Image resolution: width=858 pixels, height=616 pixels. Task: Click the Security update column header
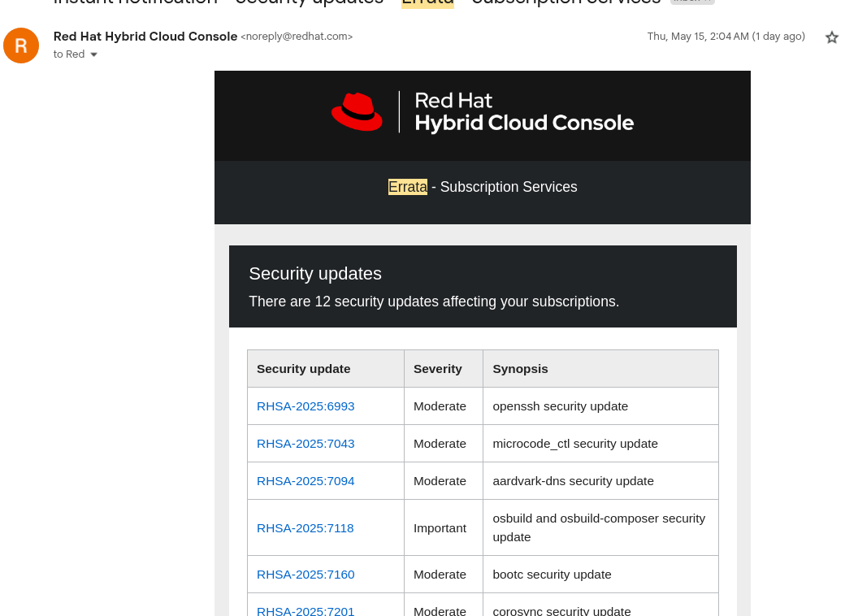tap(304, 369)
